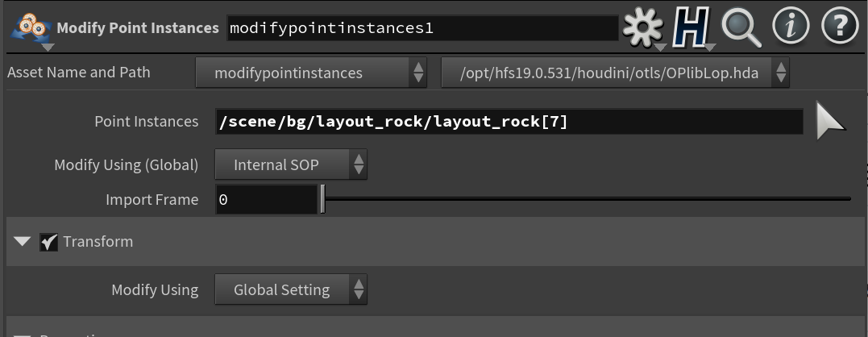Click the primitive selector arrow icon
868x337 pixels.
coord(830,121)
